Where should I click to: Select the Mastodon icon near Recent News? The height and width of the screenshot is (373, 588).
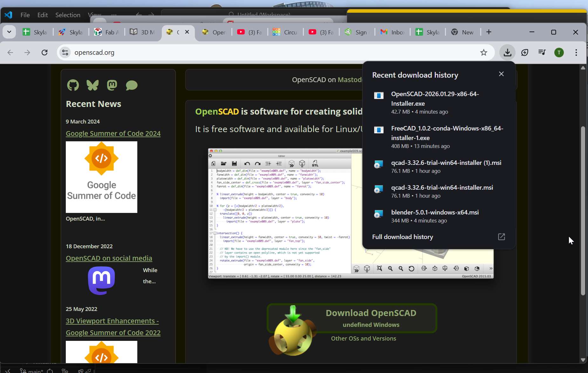[112, 85]
